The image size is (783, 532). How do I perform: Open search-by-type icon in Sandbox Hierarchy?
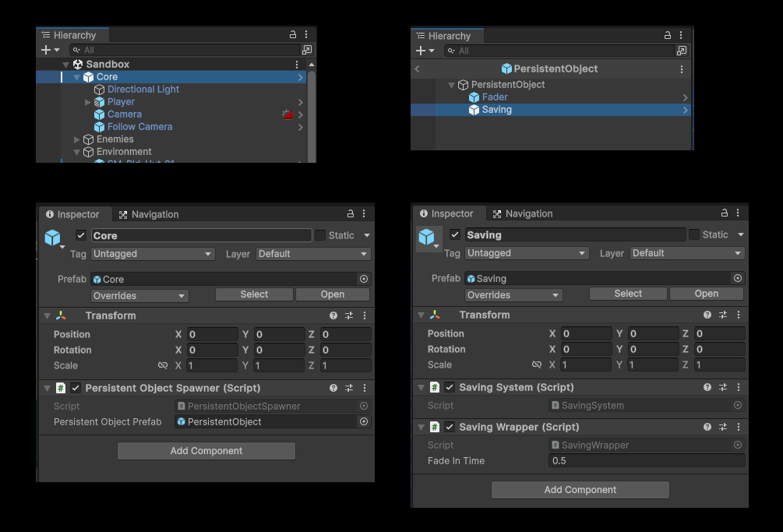click(x=307, y=50)
